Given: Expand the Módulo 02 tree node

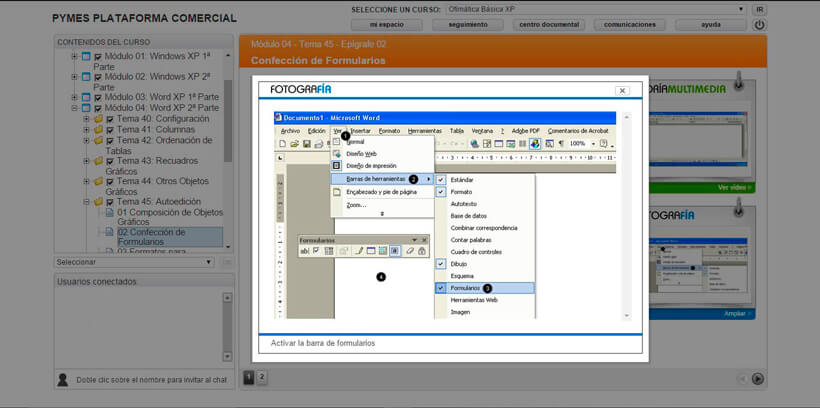Looking at the screenshot, I should (x=74, y=77).
